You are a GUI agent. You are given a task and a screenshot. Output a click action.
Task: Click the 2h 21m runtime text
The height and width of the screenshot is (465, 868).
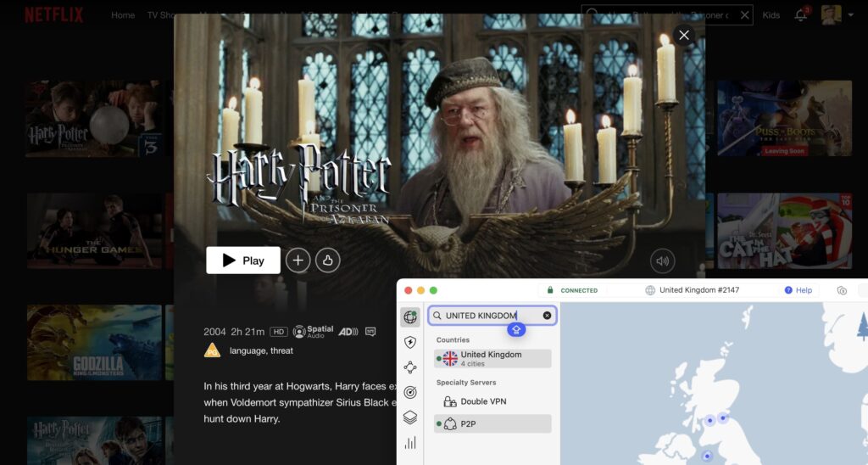point(248,332)
